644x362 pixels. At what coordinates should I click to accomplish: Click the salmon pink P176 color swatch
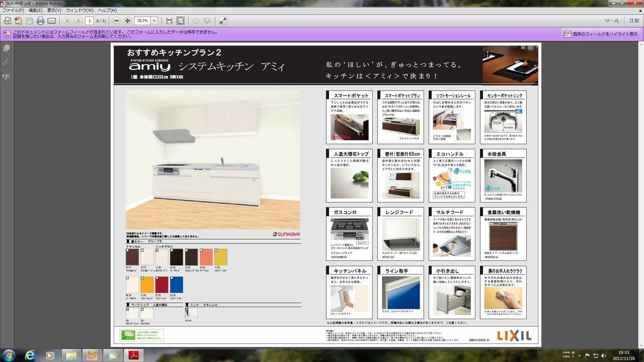tap(206, 257)
